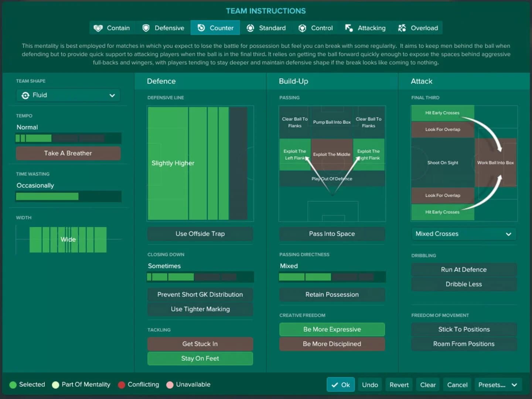Click Revert to discard changes

point(399,385)
